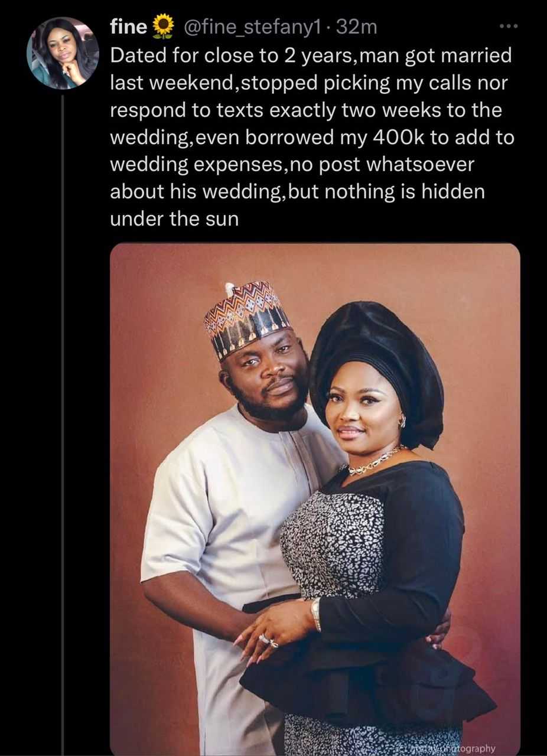This screenshot has width=547, height=756.
Task: Click the wristwatch on the woman's wrist
Action: [x=317, y=614]
